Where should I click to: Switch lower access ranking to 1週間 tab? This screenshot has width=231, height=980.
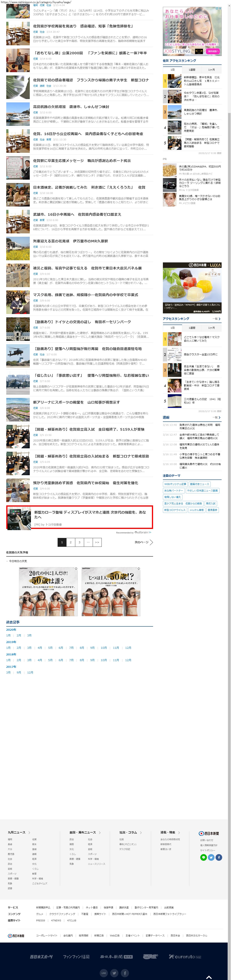point(192,328)
